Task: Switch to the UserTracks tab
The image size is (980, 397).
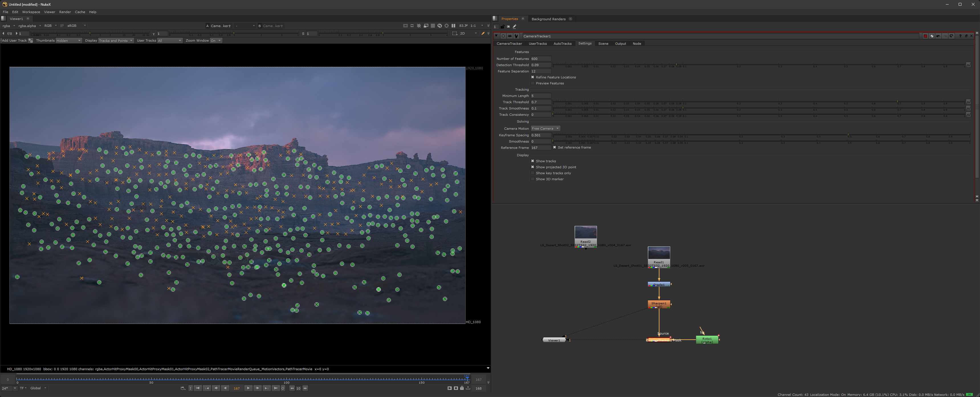Action: pyautogui.click(x=537, y=44)
